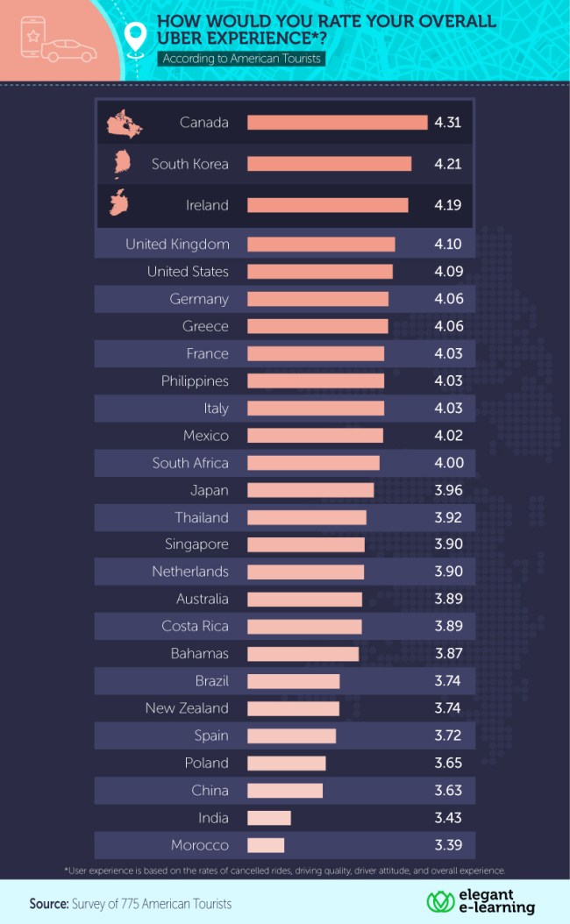This screenshot has height=924, width=570.
Task: Click the elegant e-learning logo icon
Action: 439,901
